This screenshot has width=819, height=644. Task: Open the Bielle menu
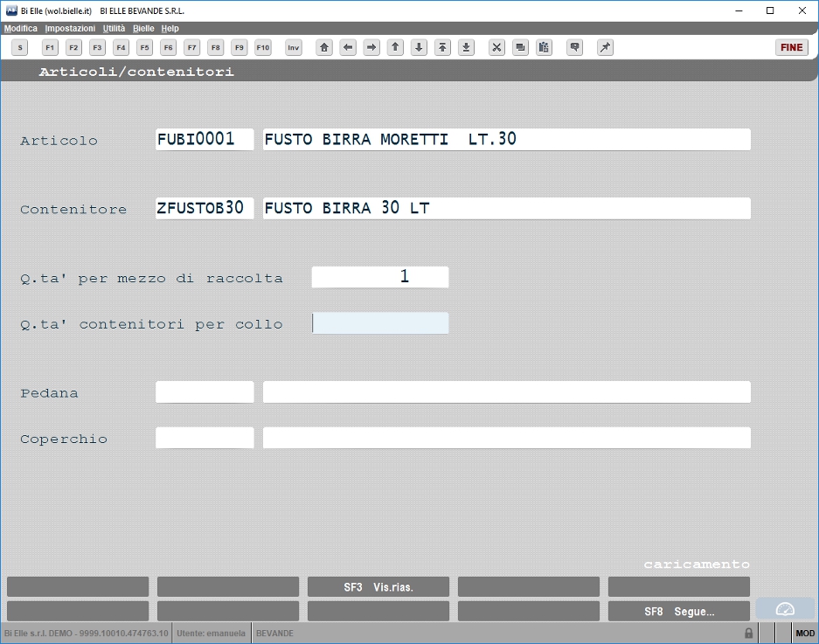click(x=143, y=28)
